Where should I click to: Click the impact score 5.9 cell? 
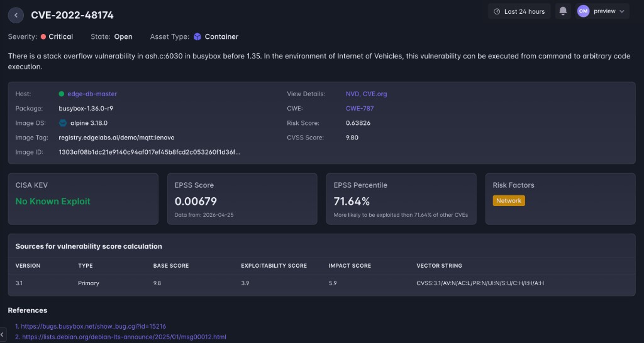[x=333, y=283]
